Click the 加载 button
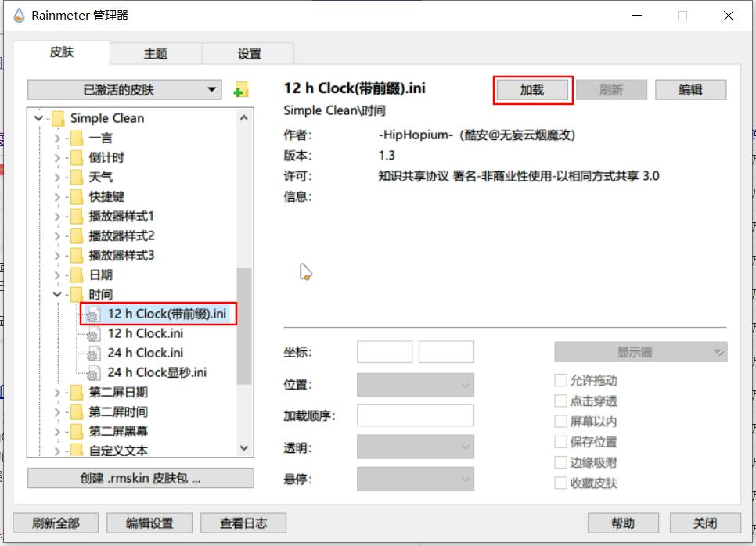This screenshot has height=546, width=756. click(x=533, y=89)
